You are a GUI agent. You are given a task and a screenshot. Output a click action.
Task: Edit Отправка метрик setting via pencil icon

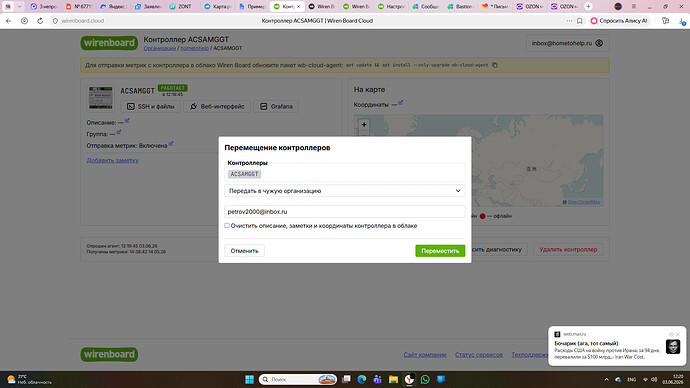click(171, 143)
